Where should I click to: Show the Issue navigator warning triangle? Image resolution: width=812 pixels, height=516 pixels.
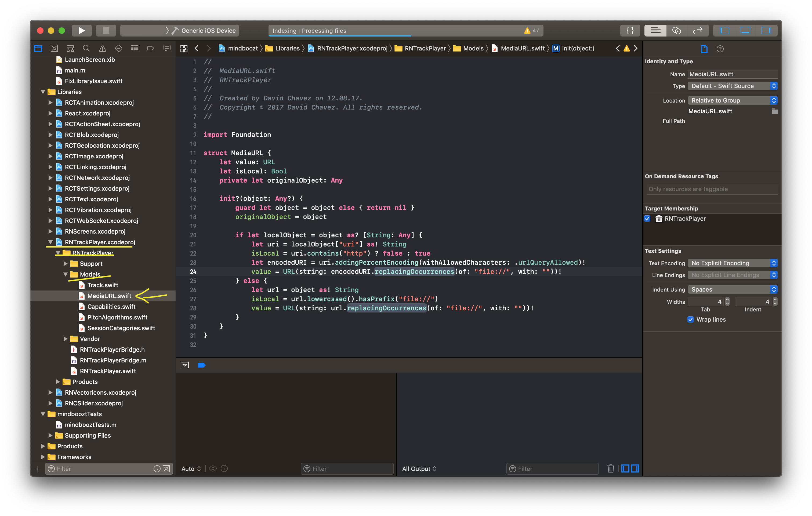(x=103, y=48)
